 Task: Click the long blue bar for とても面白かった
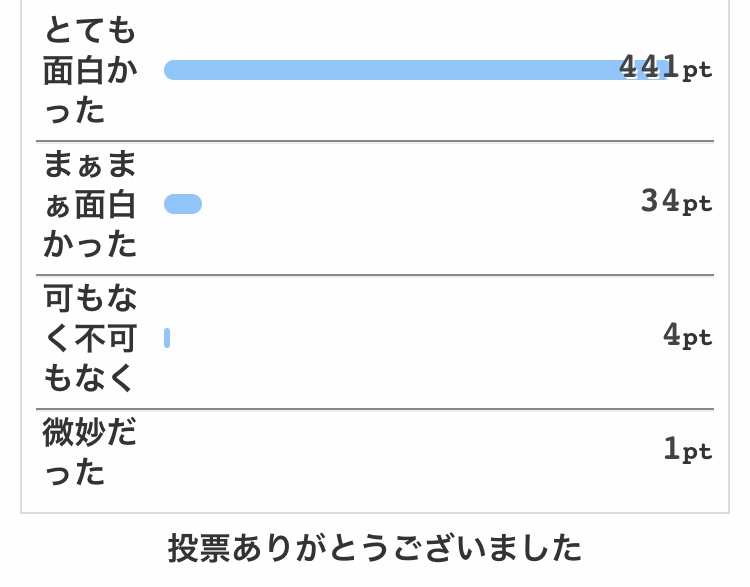(x=415, y=70)
